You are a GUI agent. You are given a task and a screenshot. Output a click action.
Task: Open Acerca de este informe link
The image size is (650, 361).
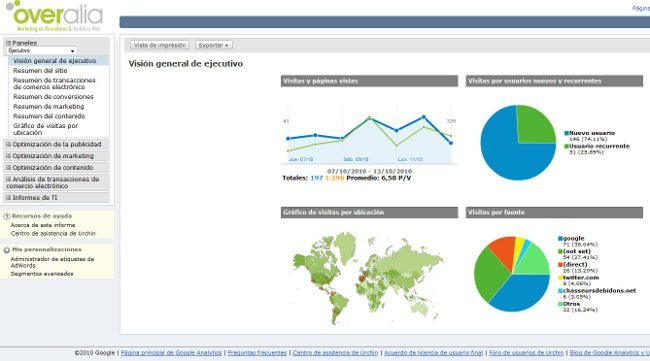point(43,225)
